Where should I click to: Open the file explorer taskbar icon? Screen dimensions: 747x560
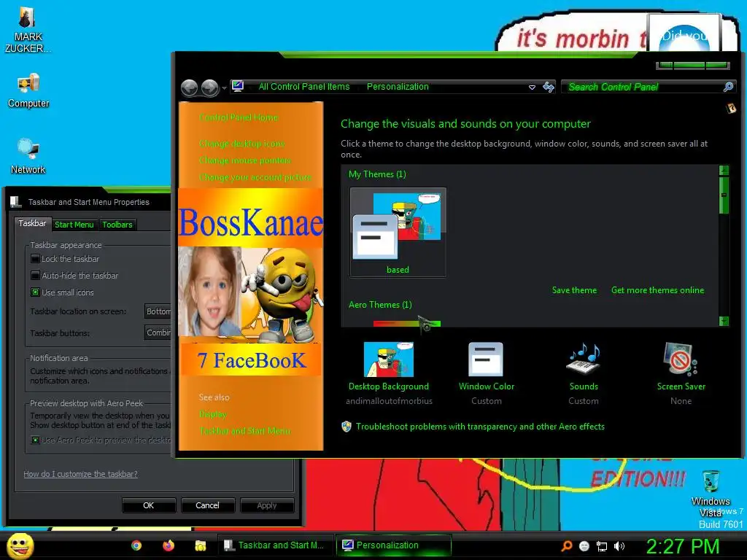click(200, 545)
